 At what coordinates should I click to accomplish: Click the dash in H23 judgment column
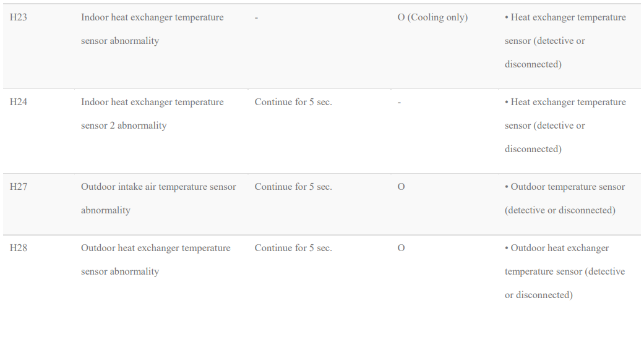(x=256, y=18)
